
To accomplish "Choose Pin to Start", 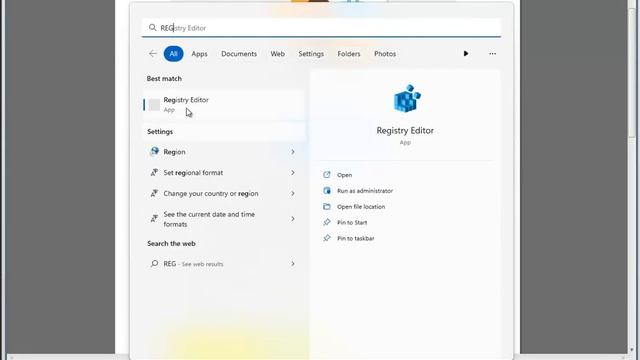I will coord(352,222).
